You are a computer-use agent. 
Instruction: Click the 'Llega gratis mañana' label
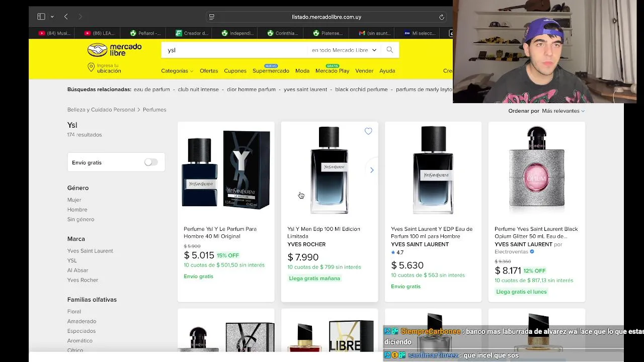[314, 278]
